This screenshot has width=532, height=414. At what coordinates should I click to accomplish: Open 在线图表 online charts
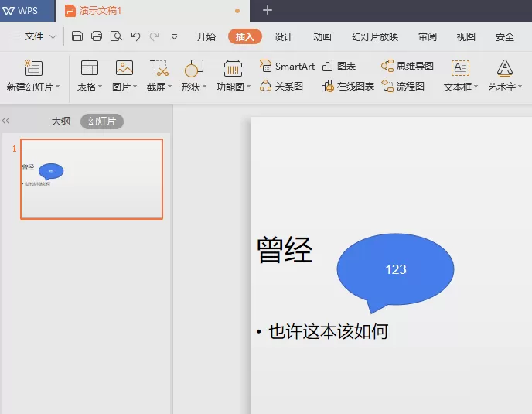pyautogui.click(x=348, y=86)
